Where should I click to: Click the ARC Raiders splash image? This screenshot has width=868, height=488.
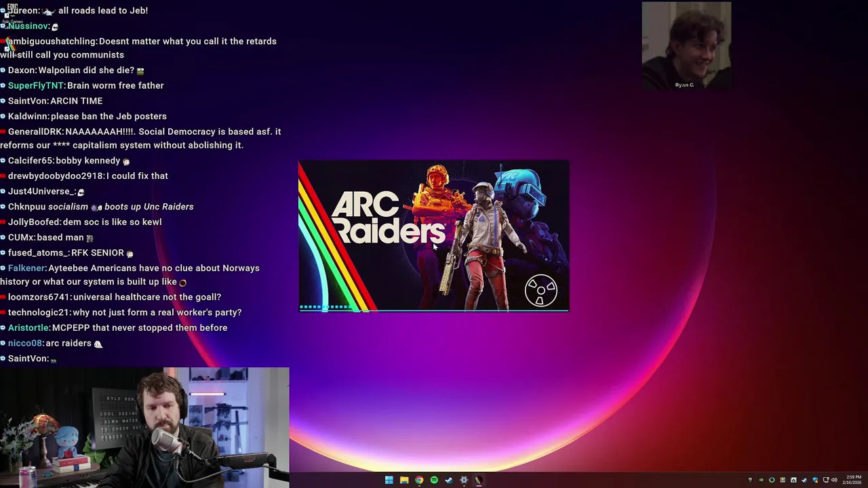[434, 236]
